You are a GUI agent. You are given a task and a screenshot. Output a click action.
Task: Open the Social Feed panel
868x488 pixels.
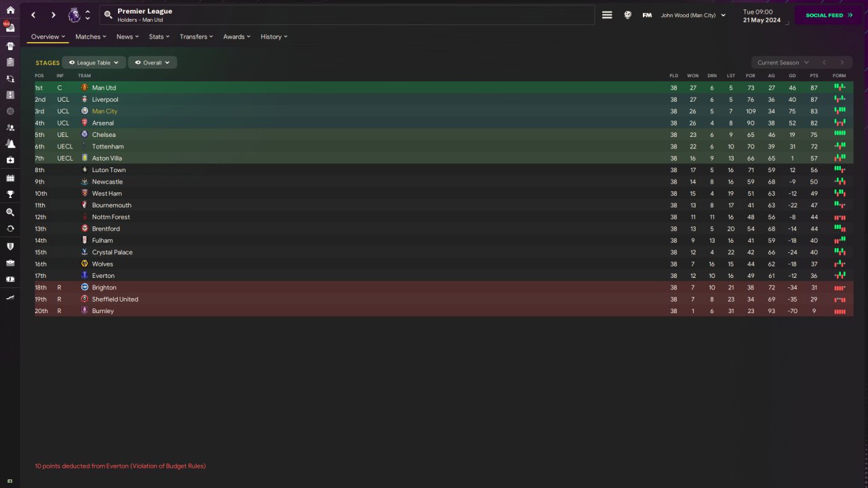pyautogui.click(x=828, y=15)
